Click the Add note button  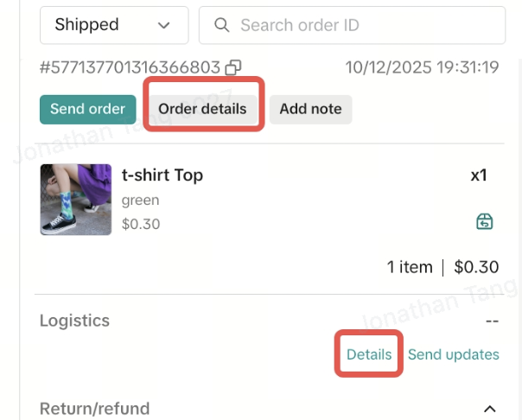tap(310, 109)
